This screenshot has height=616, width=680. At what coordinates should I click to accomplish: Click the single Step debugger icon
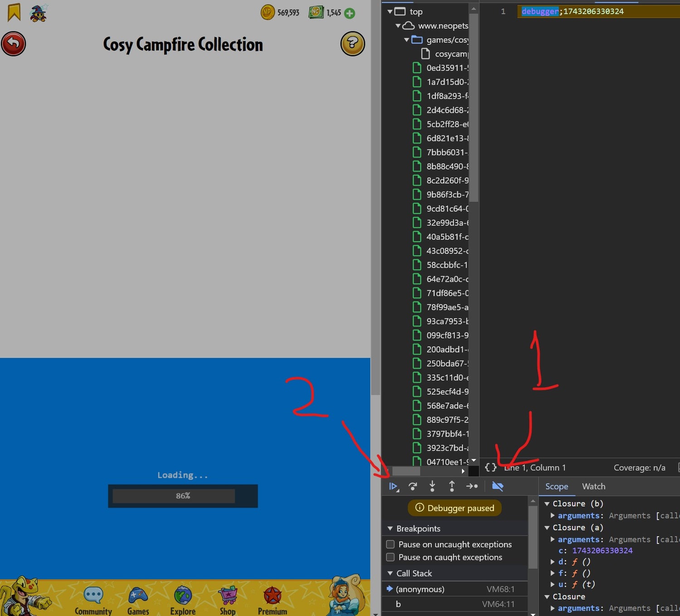(x=472, y=486)
